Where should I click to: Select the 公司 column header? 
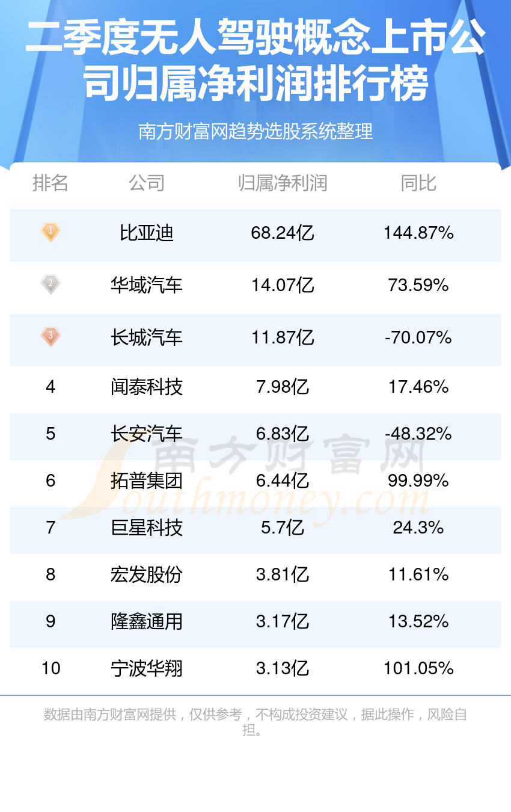(147, 183)
